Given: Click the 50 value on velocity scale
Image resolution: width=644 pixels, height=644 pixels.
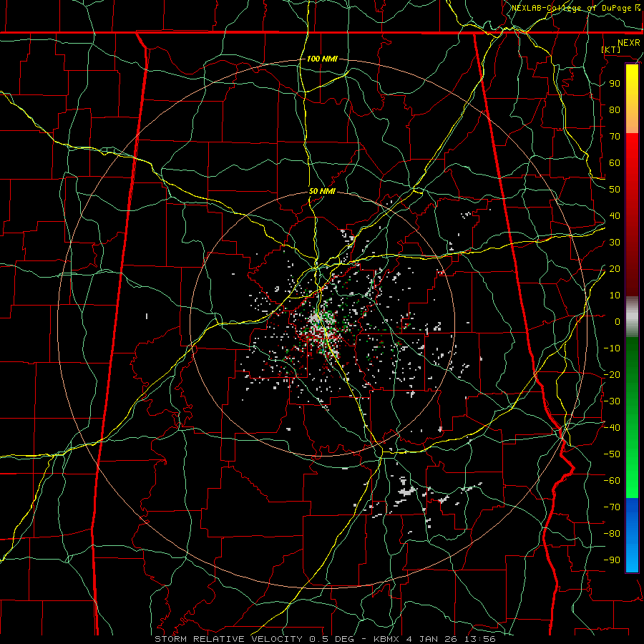Looking at the screenshot, I should (615, 190).
